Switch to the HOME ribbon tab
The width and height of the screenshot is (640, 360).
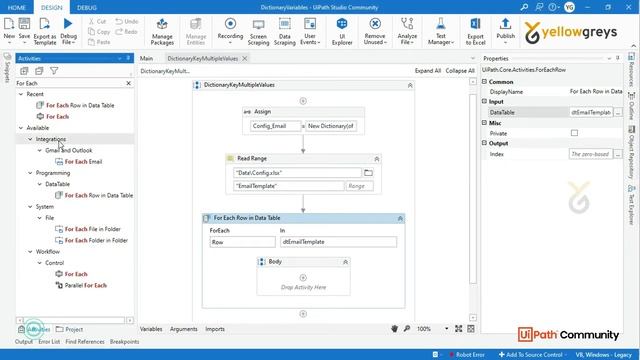pyautogui.click(x=17, y=7)
